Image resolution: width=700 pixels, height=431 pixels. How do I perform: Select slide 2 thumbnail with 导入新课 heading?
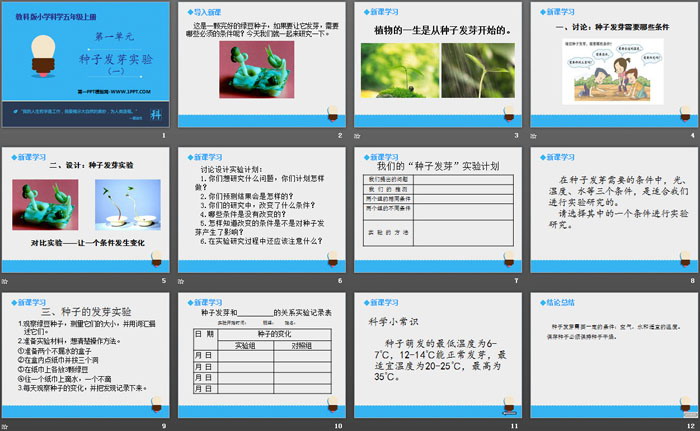coord(262,65)
